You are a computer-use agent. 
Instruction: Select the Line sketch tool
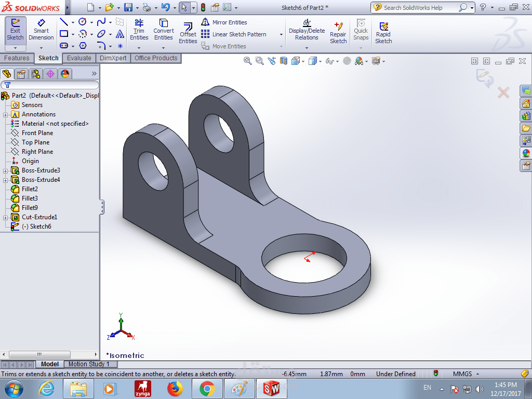(64, 22)
